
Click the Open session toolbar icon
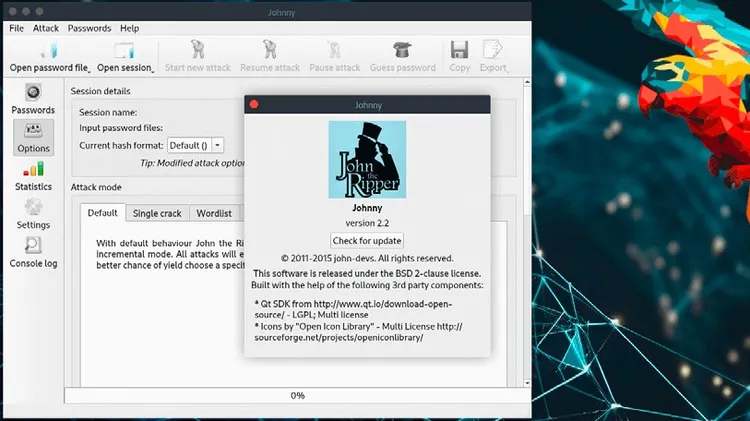click(123, 50)
